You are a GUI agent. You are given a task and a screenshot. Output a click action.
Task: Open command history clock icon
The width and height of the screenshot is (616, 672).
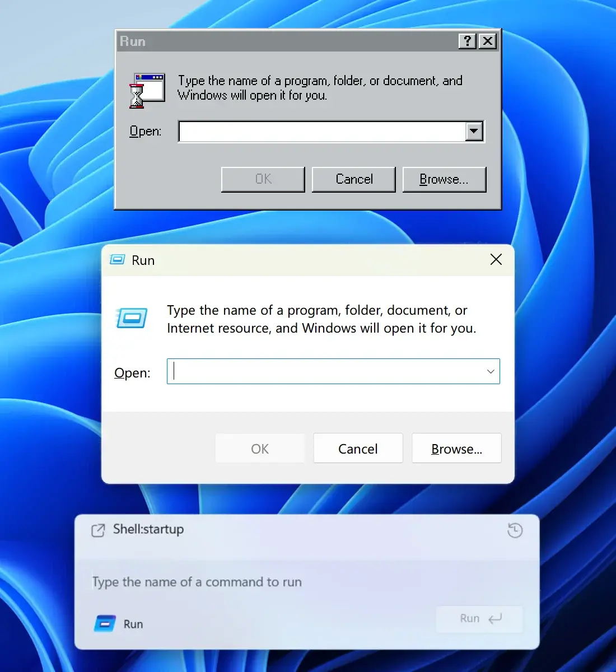coord(515,530)
